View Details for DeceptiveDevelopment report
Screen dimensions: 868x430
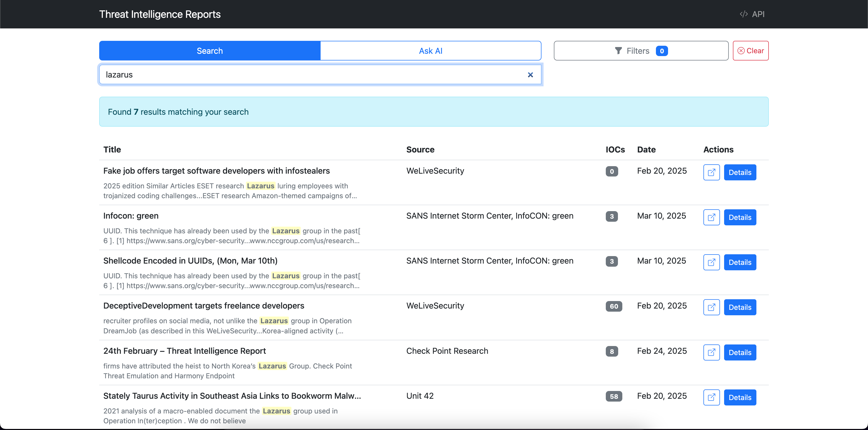tap(740, 307)
